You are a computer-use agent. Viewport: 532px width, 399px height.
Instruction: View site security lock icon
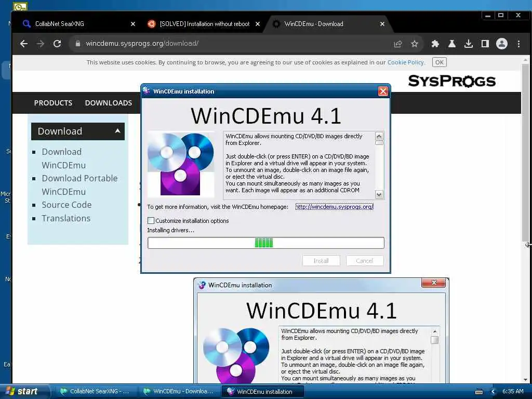pos(78,44)
